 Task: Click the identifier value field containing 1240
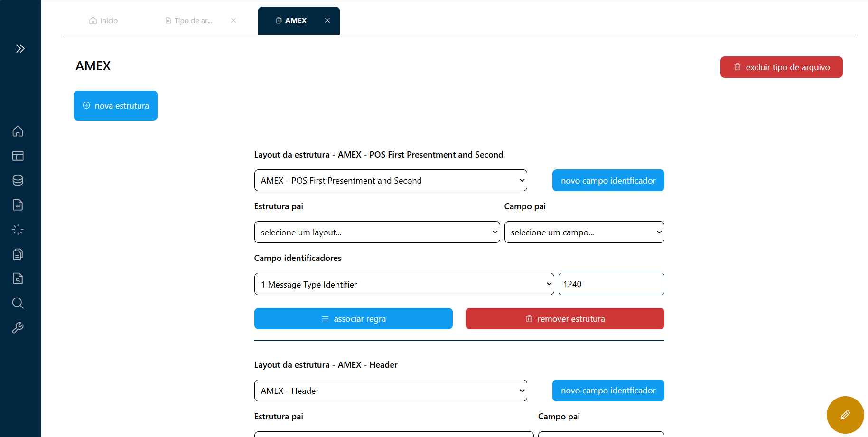pos(611,284)
